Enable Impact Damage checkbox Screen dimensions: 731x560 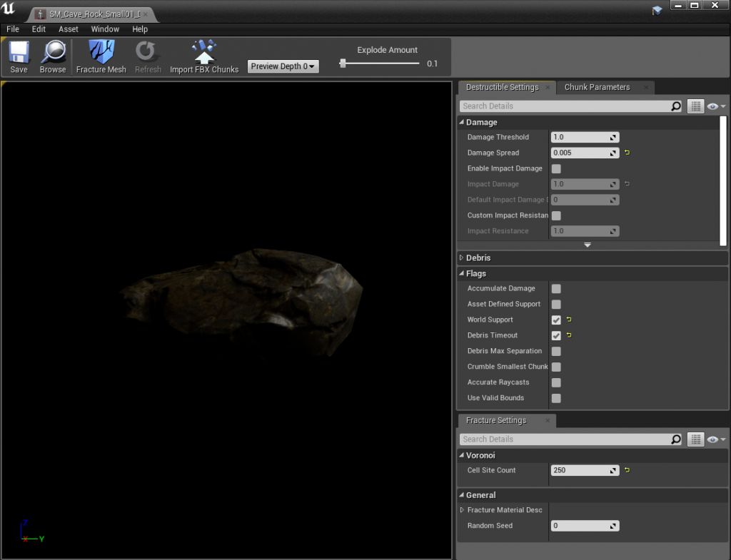click(556, 168)
